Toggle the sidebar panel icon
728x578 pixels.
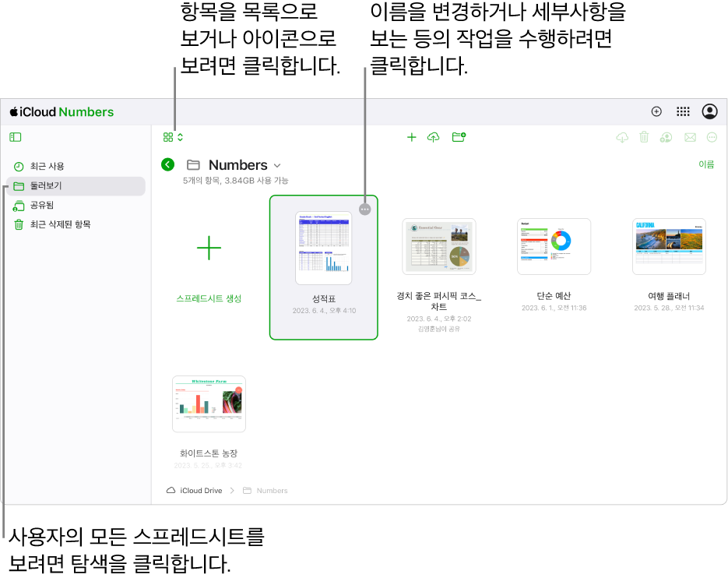point(16,137)
